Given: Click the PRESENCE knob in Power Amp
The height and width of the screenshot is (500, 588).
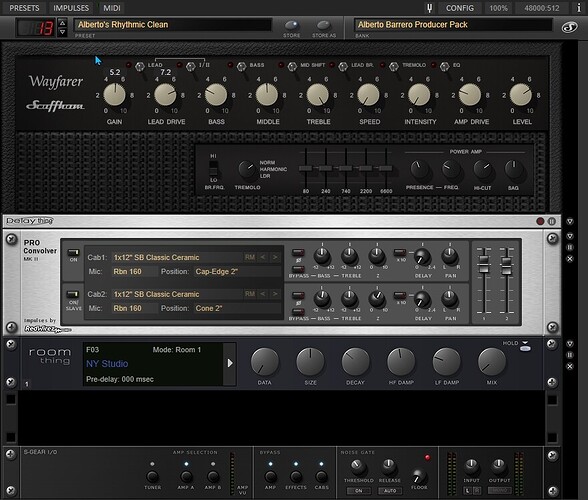Looking at the screenshot, I should 419,169.
